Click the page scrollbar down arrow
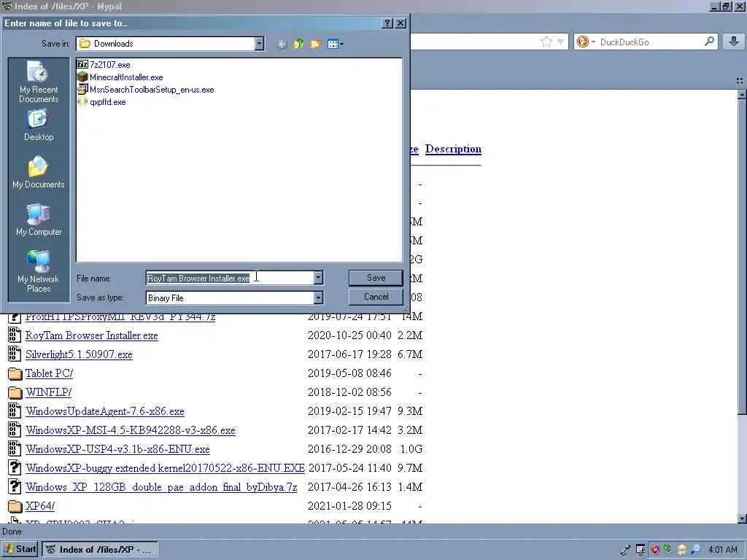The image size is (747, 560). (x=742, y=518)
